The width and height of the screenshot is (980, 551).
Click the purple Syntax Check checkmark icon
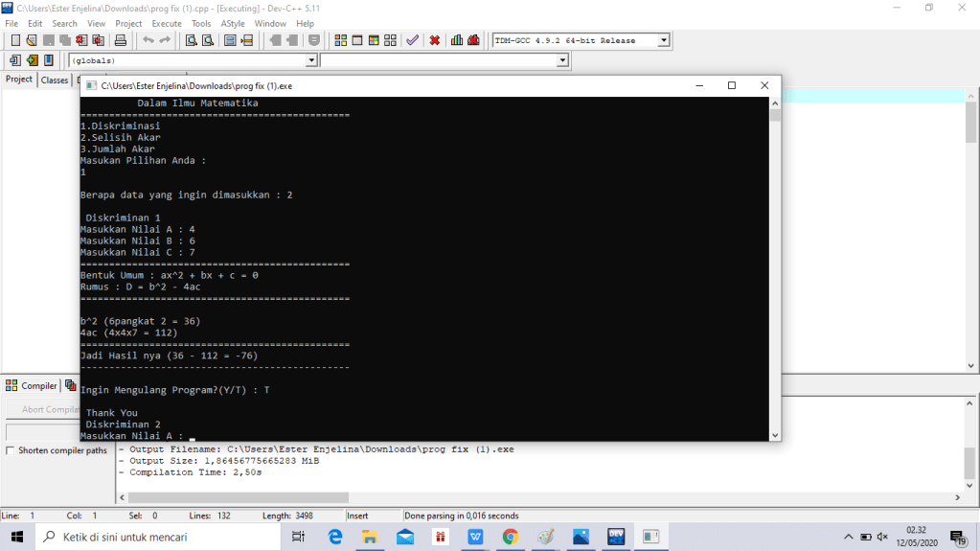(x=412, y=40)
